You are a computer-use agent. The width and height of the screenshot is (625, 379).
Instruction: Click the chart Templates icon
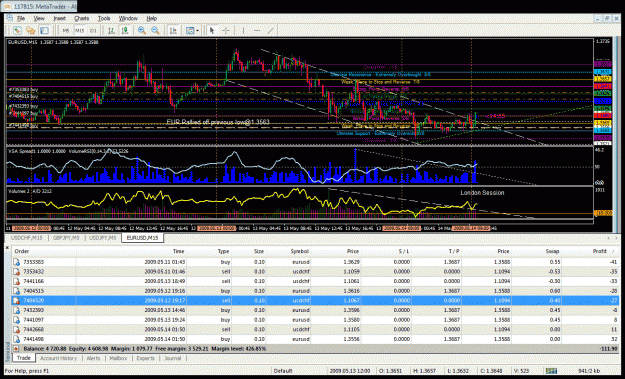[190, 30]
